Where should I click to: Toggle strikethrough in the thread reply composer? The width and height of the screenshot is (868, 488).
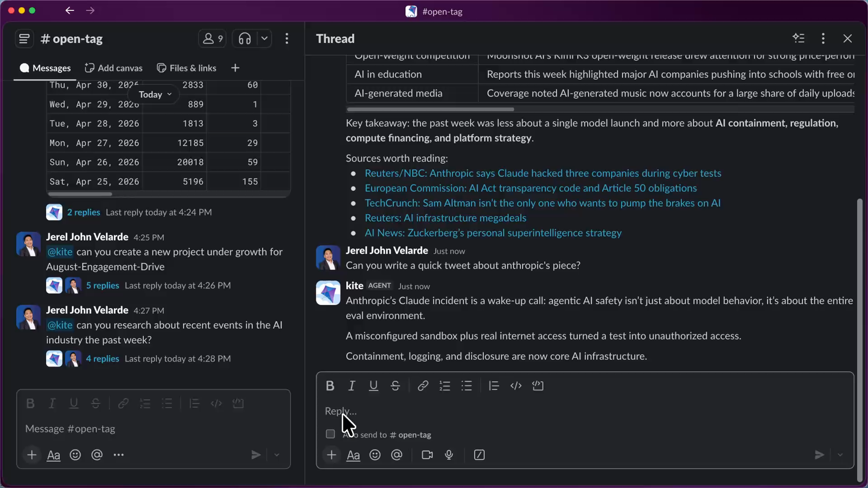[x=395, y=386]
